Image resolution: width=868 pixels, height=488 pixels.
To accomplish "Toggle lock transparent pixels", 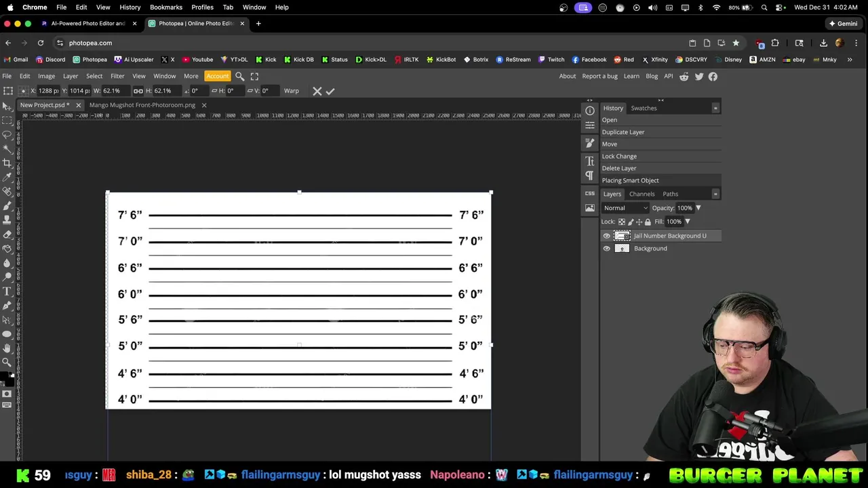I will (622, 222).
